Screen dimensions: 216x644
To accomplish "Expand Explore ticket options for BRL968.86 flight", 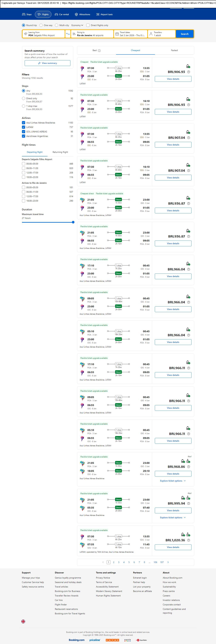I will coord(173,481).
